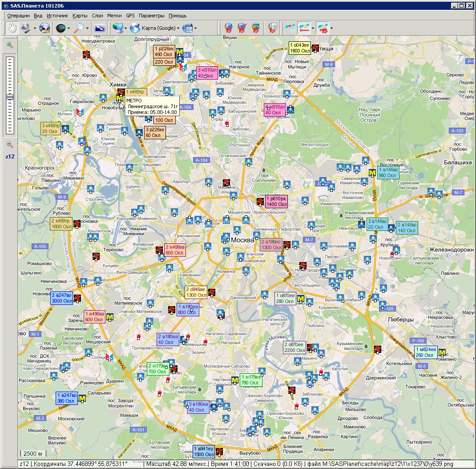The image size is (476, 469).
Task: Click the Москва city label on map
Action: coord(242,240)
